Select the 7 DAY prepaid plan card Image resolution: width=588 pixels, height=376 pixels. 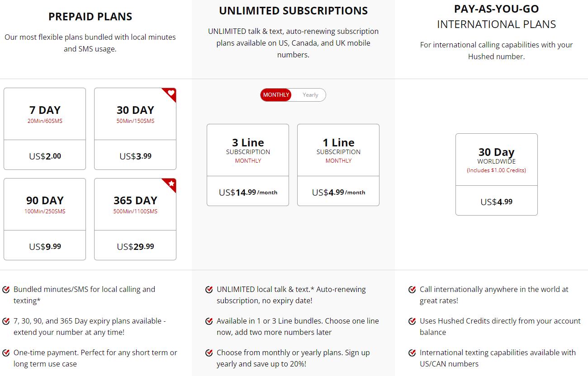pyautogui.click(x=45, y=129)
